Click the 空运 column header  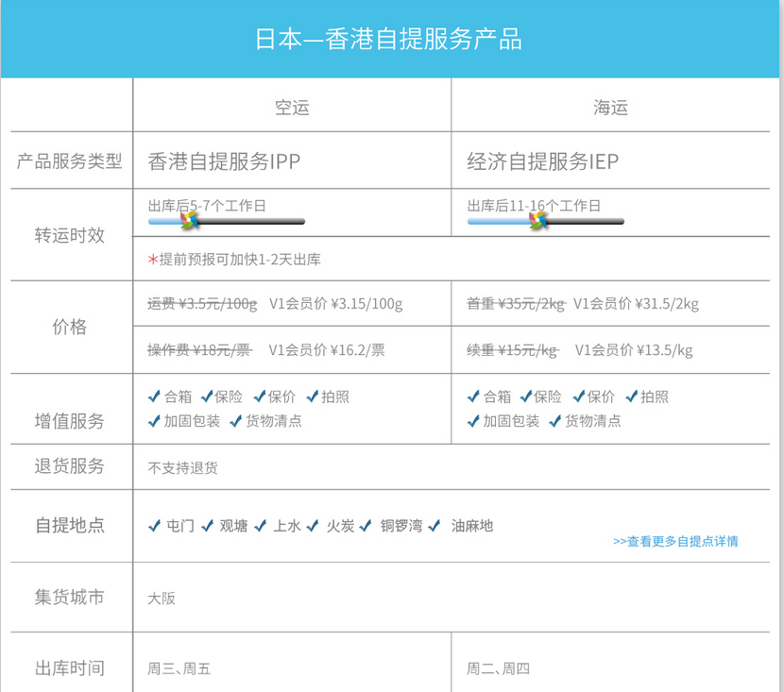292,108
